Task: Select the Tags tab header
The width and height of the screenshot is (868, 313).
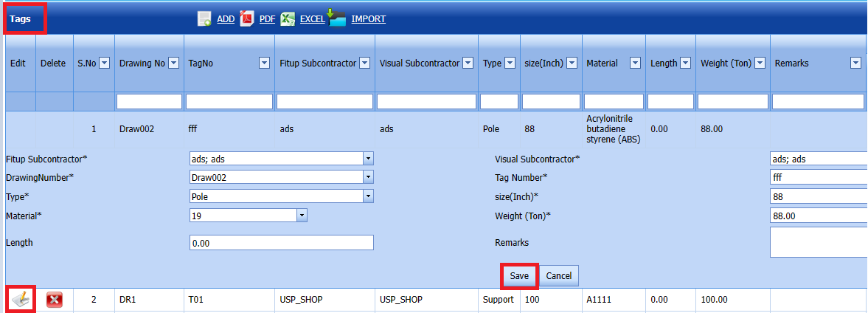Action: click(21, 19)
